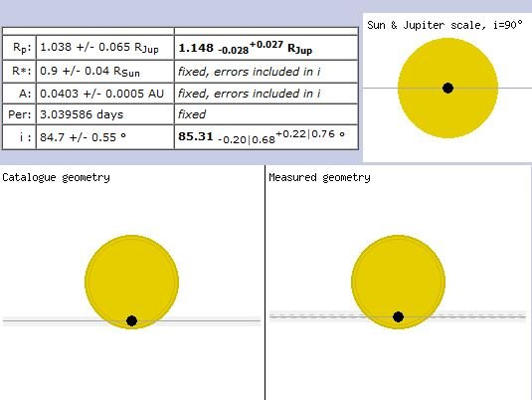532x400 pixels.
Task: Select the semi-major axis 0.0403 +/- 0.0005 AU
Action: pos(101,94)
